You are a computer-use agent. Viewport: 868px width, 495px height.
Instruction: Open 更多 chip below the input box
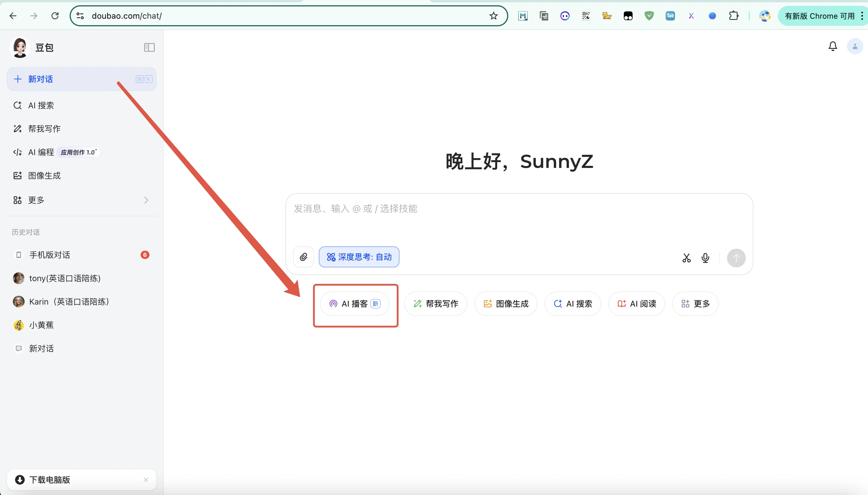[695, 304]
